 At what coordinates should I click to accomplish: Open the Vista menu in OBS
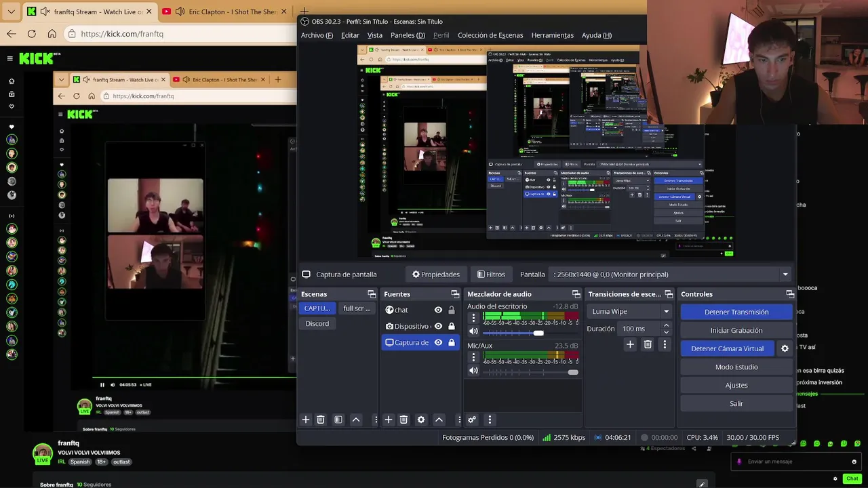pos(375,35)
